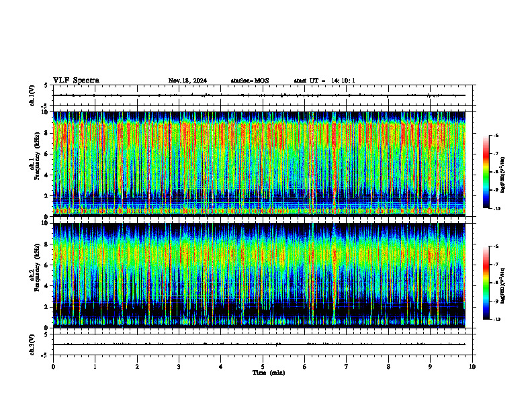Click the "-7" label on ch.2 color bar
The image size is (532, 411).
click(x=496, y=265)
